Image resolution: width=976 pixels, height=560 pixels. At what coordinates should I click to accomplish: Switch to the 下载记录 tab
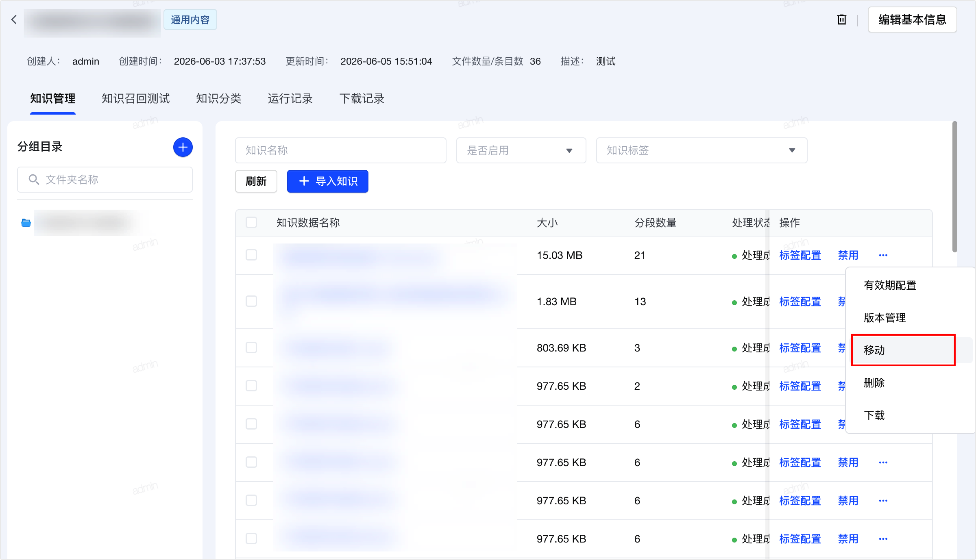(362, 98)
